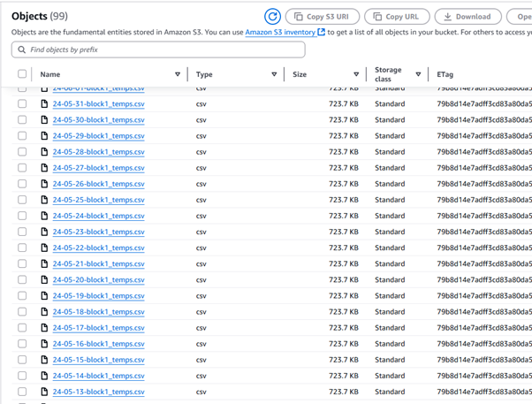Click ETag value of 24-05-18 row
This screenshot has width=532, height=404.
[484, 312]
